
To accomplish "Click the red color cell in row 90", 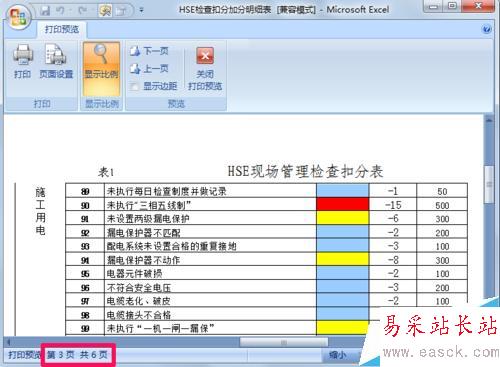I will 342,204.
